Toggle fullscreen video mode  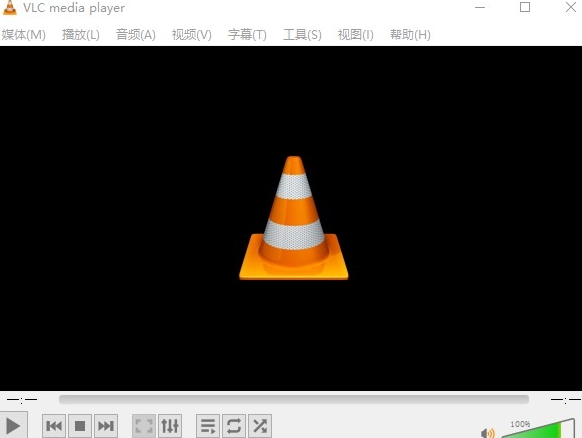(x=144, y=426)
